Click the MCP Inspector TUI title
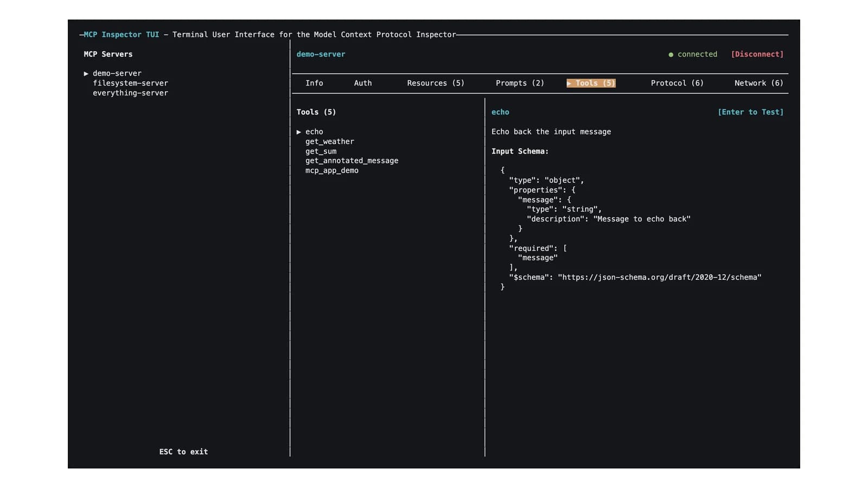 coord(122,35)
